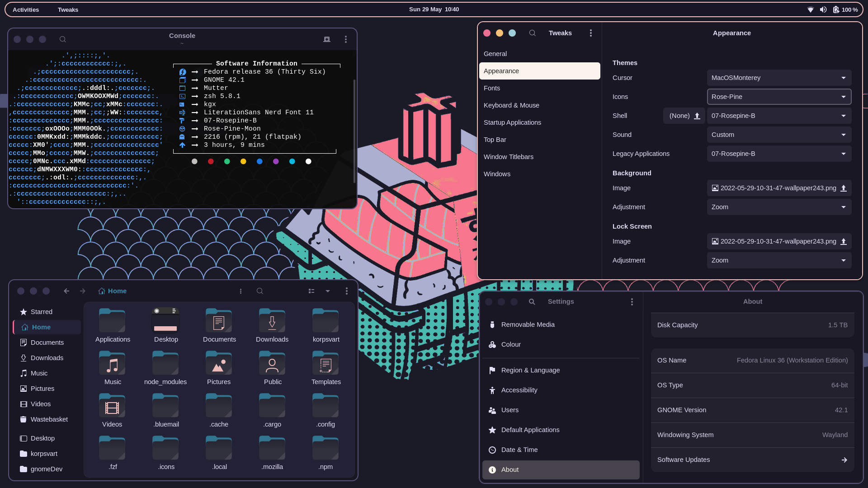Open Accessibility settings
The width and height of the screenshot is (868, 488).
pos(561,390)
